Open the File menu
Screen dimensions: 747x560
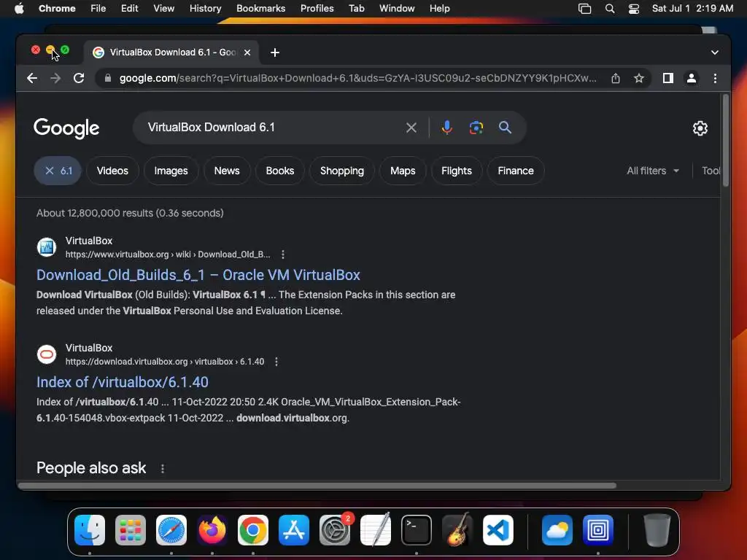click(98, 9)
